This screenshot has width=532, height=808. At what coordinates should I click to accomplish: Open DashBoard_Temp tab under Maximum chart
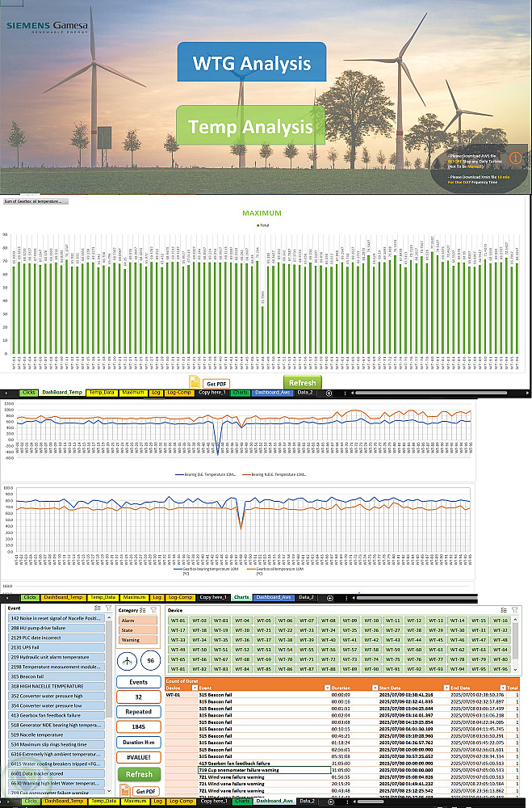[62, 393]
